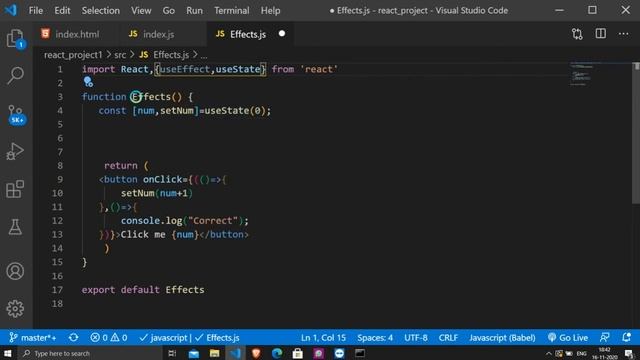Open the Help menu

[x=270, y=10]
